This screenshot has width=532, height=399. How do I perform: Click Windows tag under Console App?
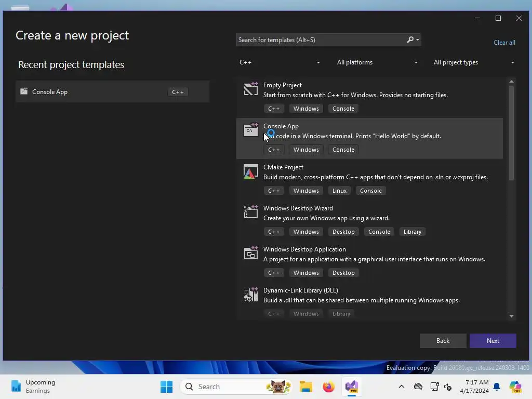pos(306,150)
